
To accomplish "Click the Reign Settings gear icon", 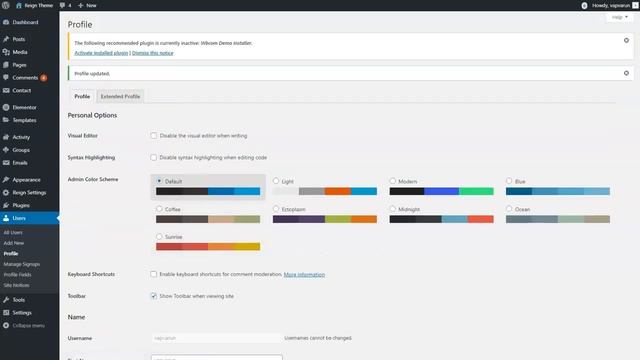I will click(x=6, y=192).
